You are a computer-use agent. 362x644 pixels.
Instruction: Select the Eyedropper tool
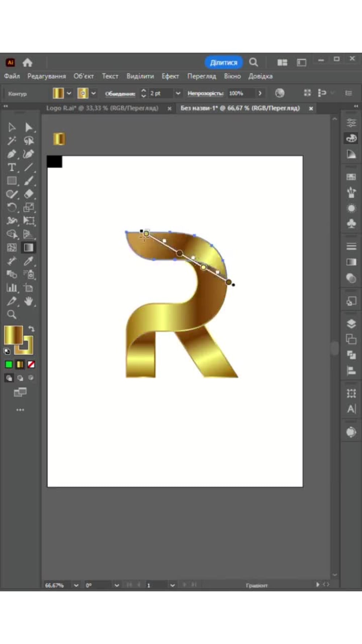(x=29, y=261)
